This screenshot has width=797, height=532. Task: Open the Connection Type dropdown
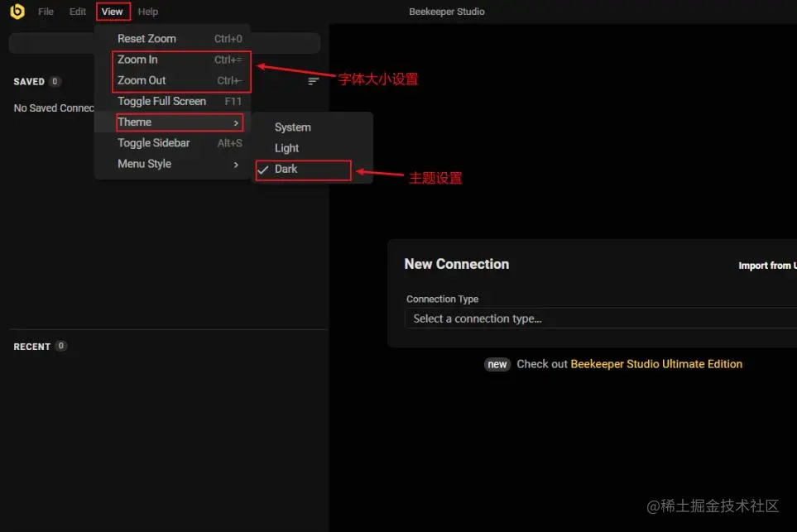coord(601,319)
